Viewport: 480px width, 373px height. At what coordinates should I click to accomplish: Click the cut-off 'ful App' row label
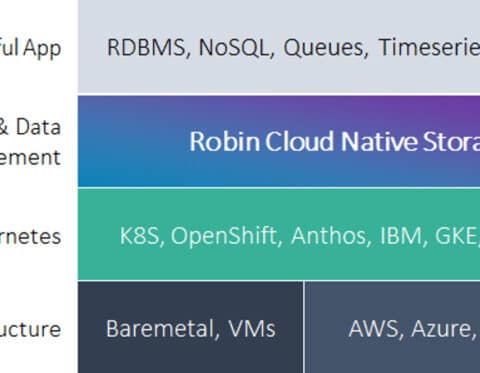(x=30, y=48)
